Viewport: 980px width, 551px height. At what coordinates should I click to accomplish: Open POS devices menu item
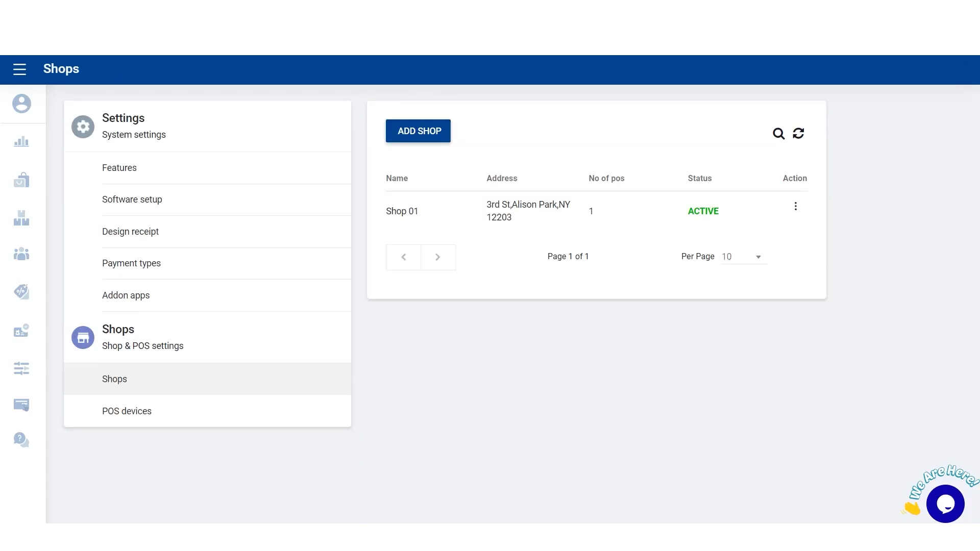click(127, 411)
